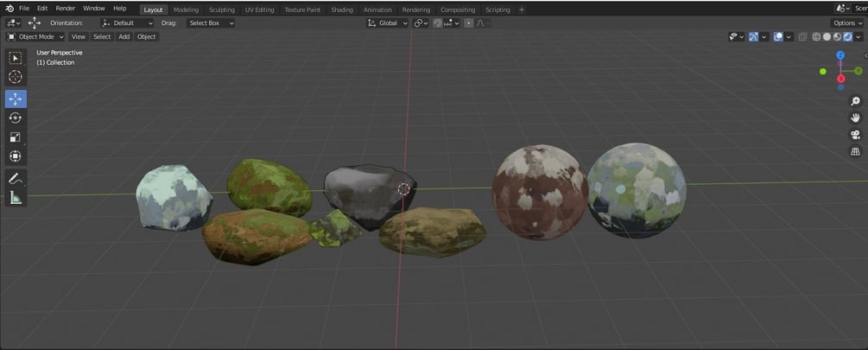Expand the sidebar with the edge arrow
This screenshot has height=350, width=868.
pyautogui.click(x=865, y=55)
